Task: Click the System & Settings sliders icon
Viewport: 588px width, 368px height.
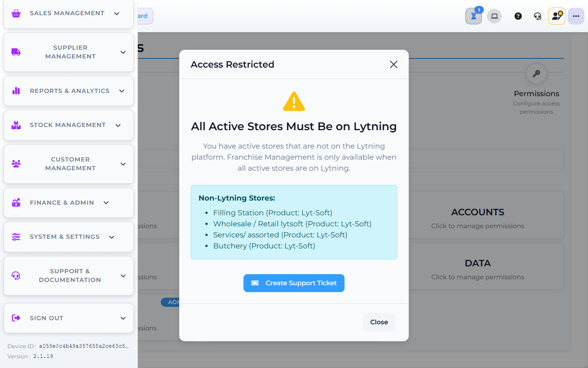Action: pyautogui.click(x=16, y=237)
